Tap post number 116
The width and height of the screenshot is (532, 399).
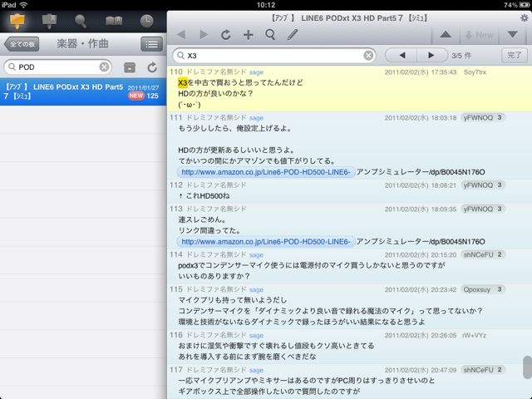tap(176, 335)
